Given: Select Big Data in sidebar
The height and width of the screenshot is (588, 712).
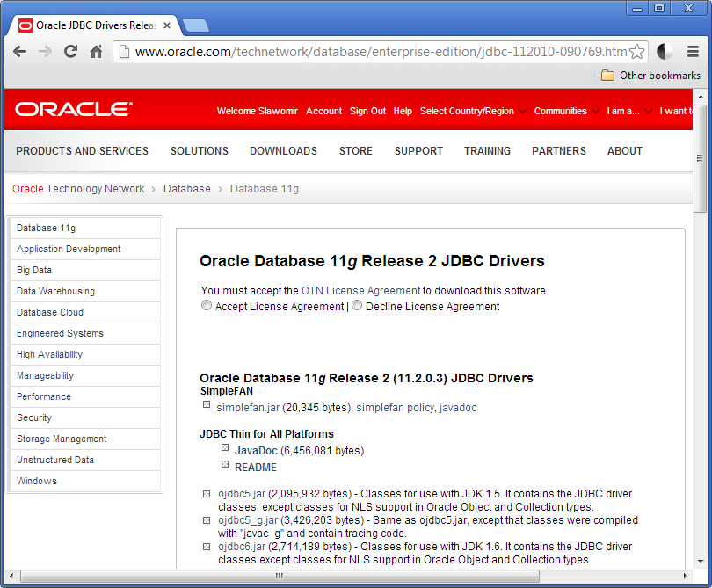Looking at the screenshot, I should point(85,270).
